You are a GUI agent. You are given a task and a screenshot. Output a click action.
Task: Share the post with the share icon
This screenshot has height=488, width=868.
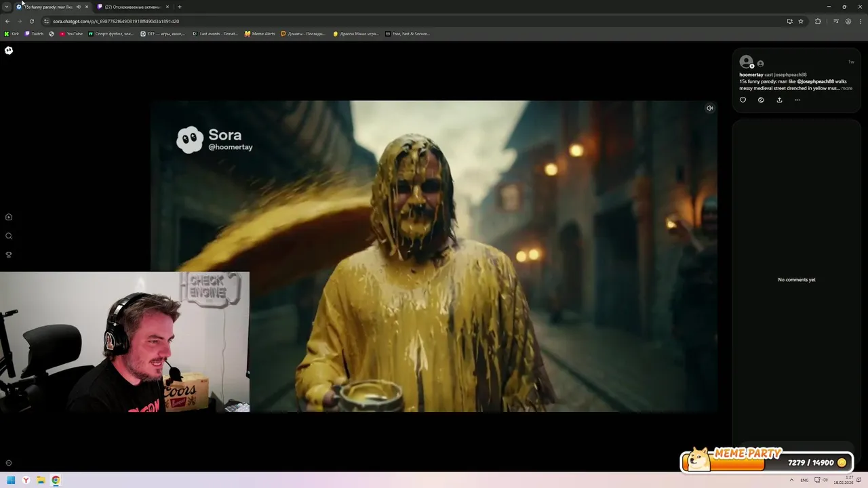pos(779,100)
